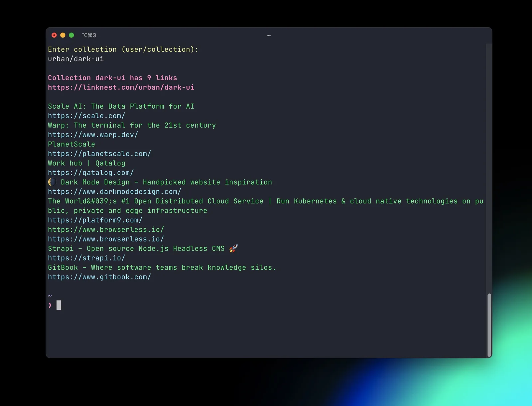The height and width of the screenshot is (406, 532).
Task: Click the moon emoji before Dark Mode Design
Action: pos(52,182)
